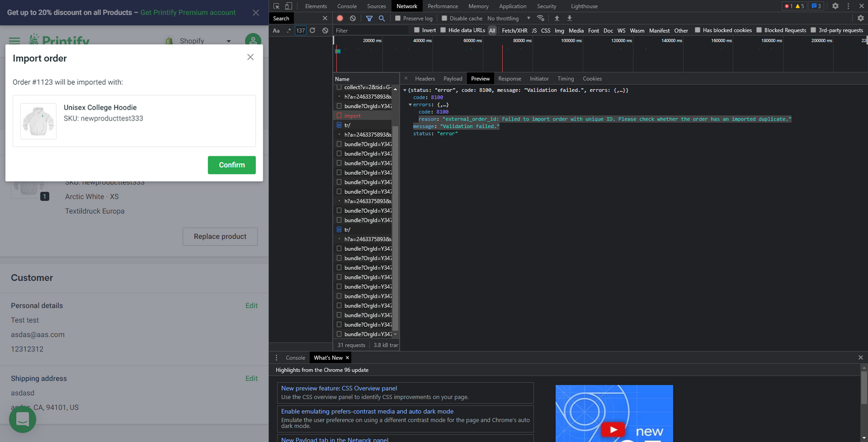Enable the Preserve log checkbox

(x=398, y=19)
